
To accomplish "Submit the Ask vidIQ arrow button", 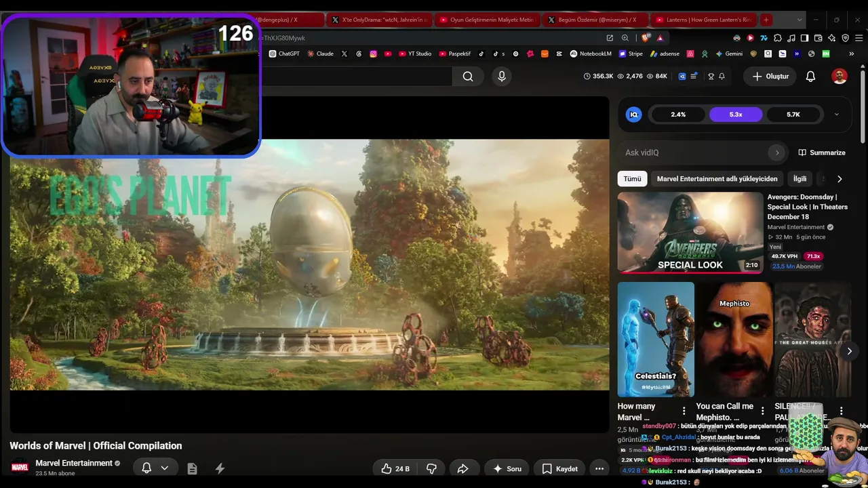I will 777,152.
